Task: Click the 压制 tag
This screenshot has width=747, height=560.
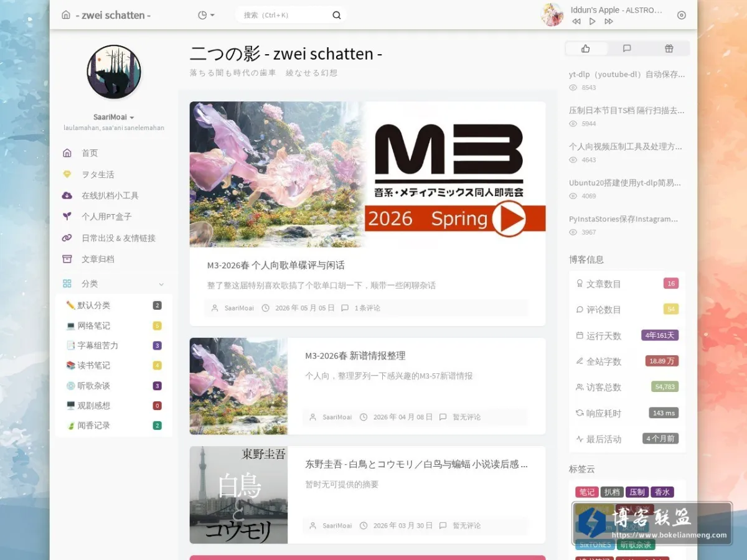Action: [637, 492]
